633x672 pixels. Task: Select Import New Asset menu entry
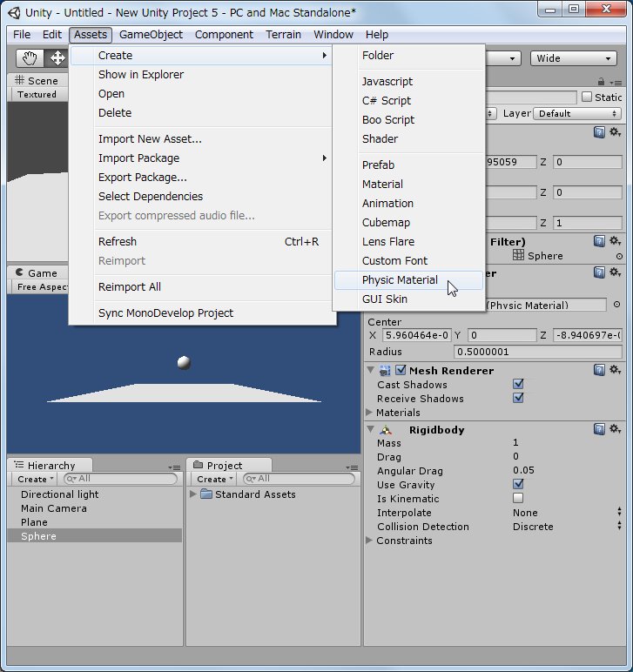[201, 139]
